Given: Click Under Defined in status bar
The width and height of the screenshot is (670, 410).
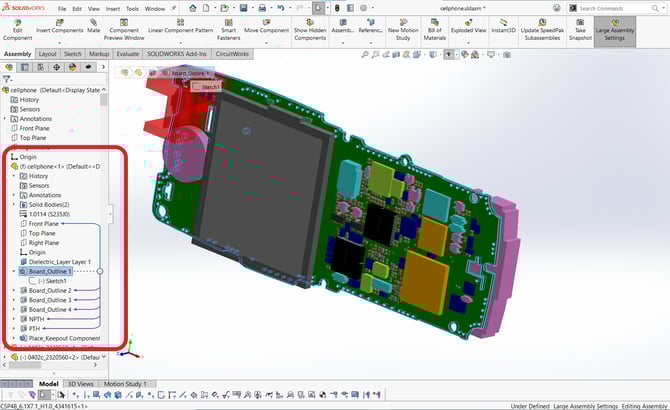Looking at the screenshot, I should (530, 406).
